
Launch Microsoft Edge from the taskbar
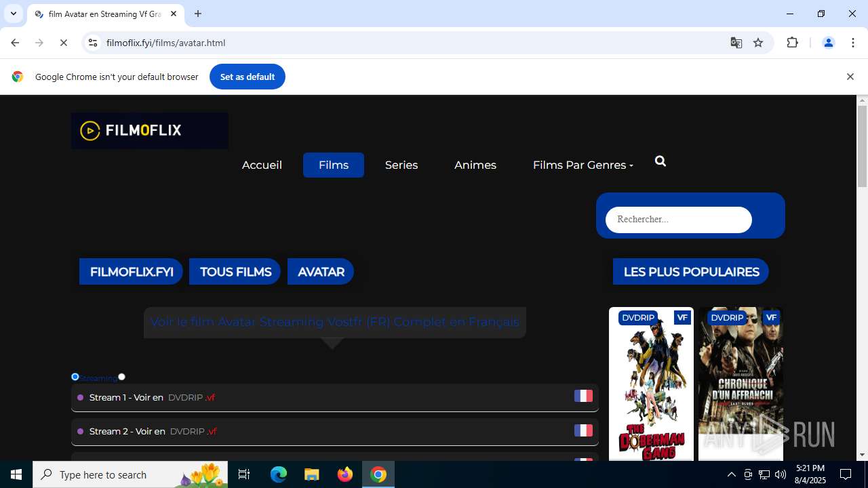tap(279, 474)
